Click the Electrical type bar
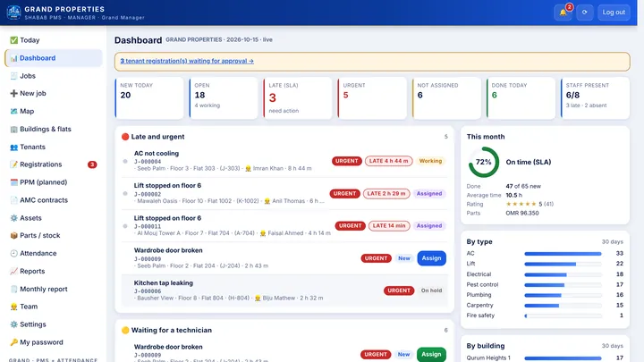The width and height of the screenshot is (644, 362). click(563, 274)
